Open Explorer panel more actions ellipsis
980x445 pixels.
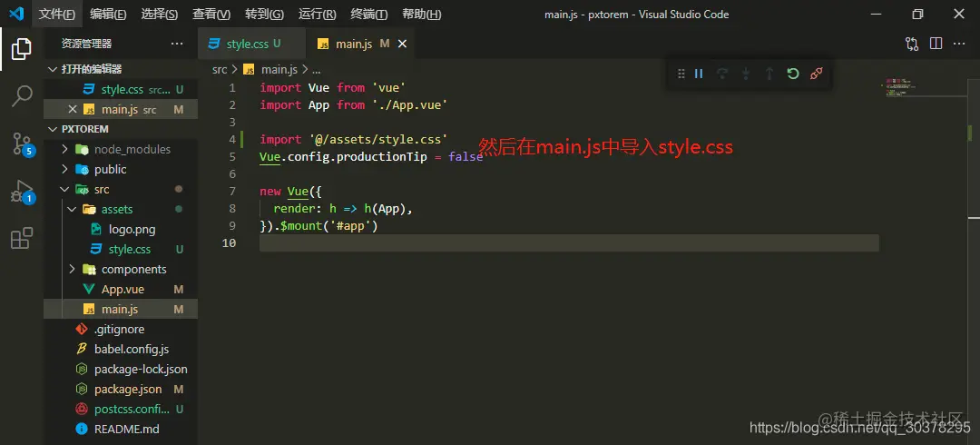tap(177, 44)
